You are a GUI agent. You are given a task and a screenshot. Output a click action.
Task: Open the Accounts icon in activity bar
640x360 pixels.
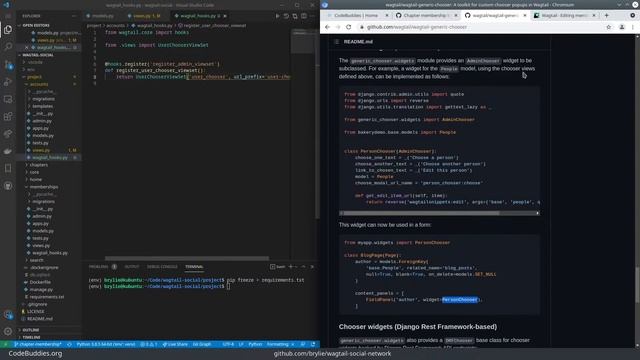tap(8, 314)
